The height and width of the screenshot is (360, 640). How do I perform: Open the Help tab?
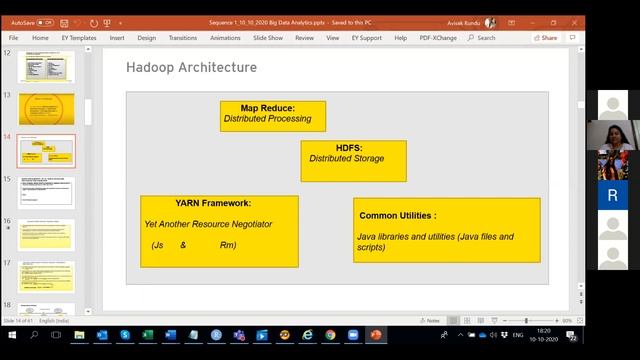tap(400, 38)
